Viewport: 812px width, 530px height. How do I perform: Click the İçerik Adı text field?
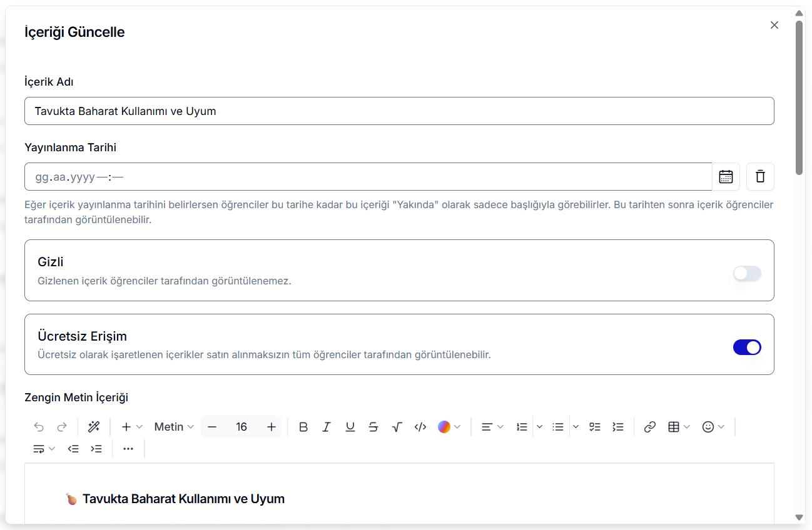tap(399, 111)
